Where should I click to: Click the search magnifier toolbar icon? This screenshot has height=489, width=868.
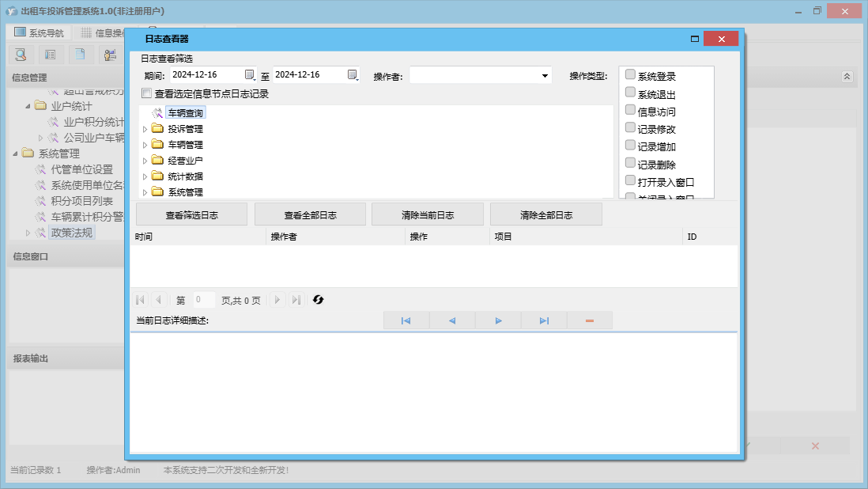(21, 55)
